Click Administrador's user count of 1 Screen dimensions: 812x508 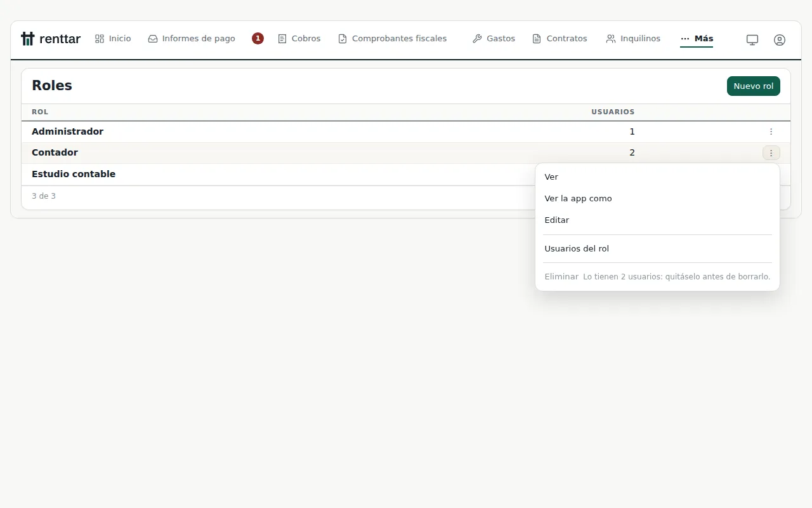pyautogui.click(x=632, y=131)
